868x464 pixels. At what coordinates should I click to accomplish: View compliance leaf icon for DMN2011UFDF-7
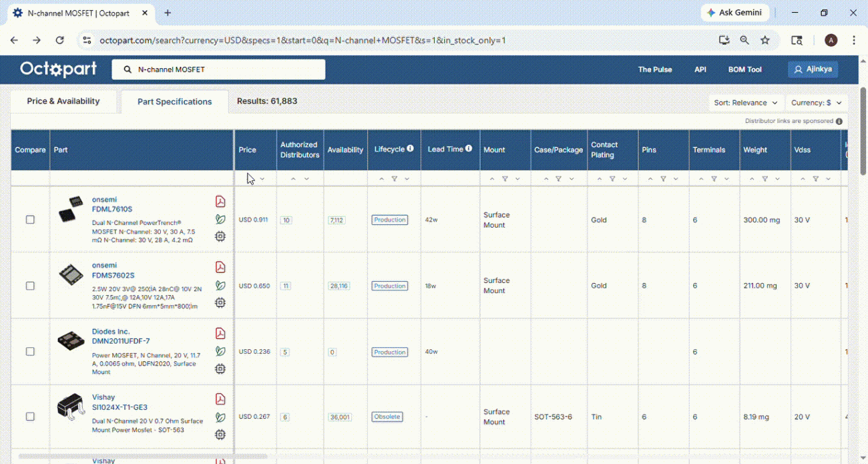click(x=220, y=351)
